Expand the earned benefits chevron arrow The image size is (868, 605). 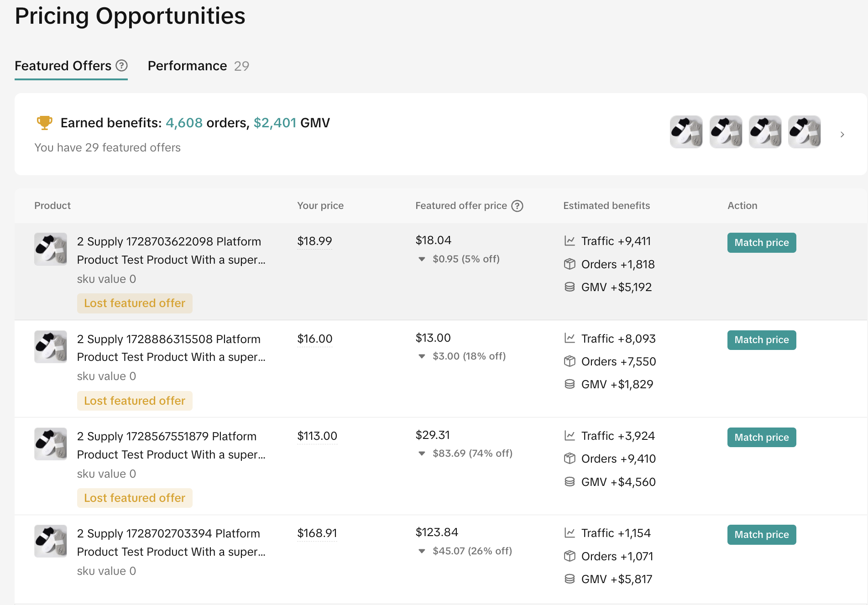(x=842, y=135)
